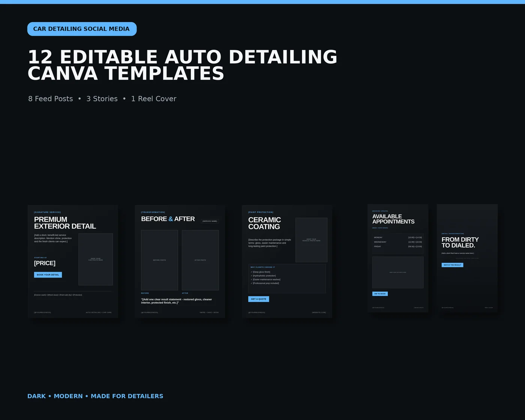525x420 pixels.
Task: Select the BEFORE PHOTO placeholder
Action: (159, 260)
